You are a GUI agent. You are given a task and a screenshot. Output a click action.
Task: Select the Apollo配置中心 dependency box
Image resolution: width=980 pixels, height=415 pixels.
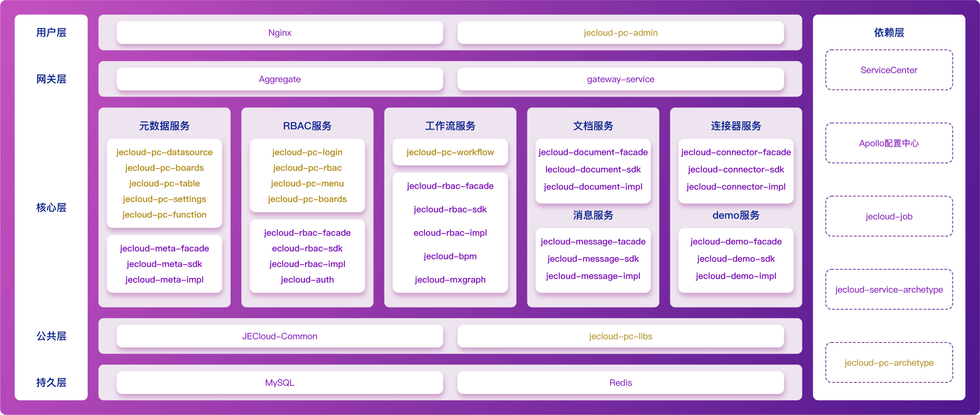coord(889,143)
